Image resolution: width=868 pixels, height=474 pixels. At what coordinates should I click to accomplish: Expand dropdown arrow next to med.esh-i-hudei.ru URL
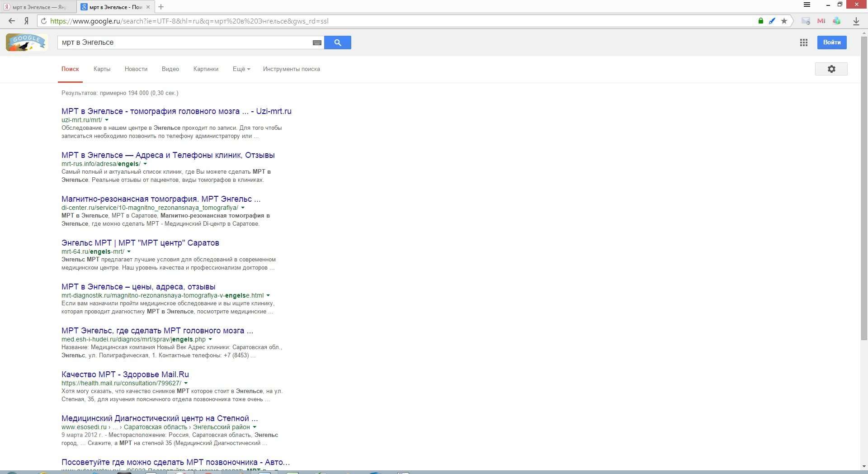[210, 339]
